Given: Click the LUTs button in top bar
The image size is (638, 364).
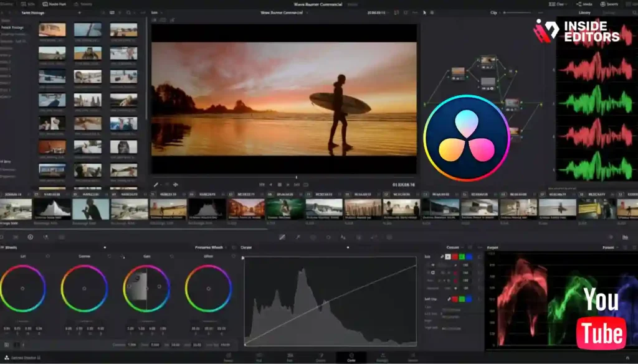Looking at the screenshot, I should (27, 4).
